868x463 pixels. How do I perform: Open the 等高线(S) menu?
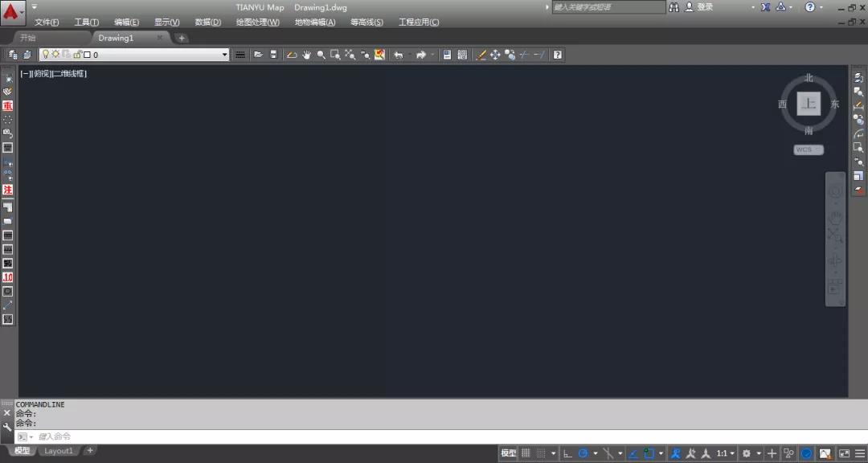(366, 23)
